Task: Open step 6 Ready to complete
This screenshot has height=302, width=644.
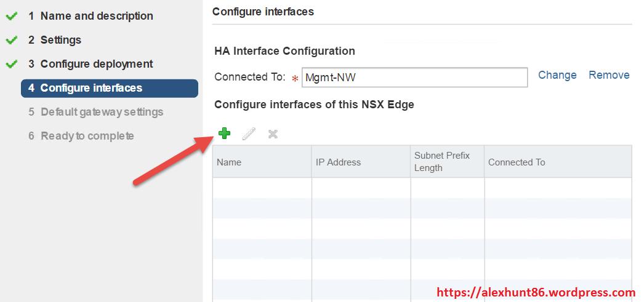Action: [87, 136]
